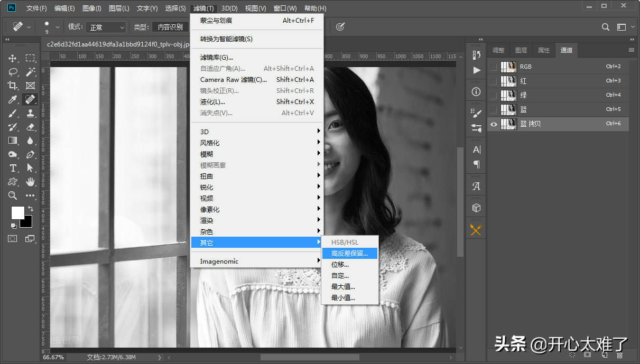Select the Spot Healing Brush tool
This screenshot has height=364, width=640.
click(x=30, y=99)
